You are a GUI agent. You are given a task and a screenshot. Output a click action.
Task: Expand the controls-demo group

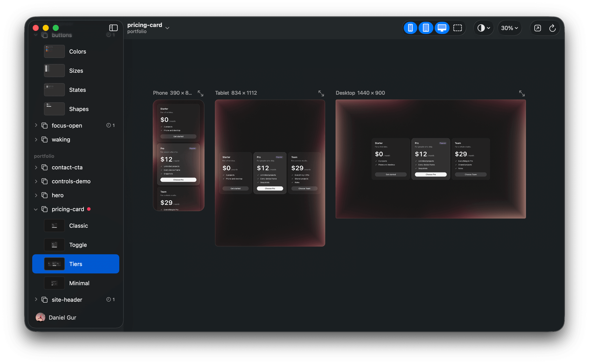coord(36,181)
